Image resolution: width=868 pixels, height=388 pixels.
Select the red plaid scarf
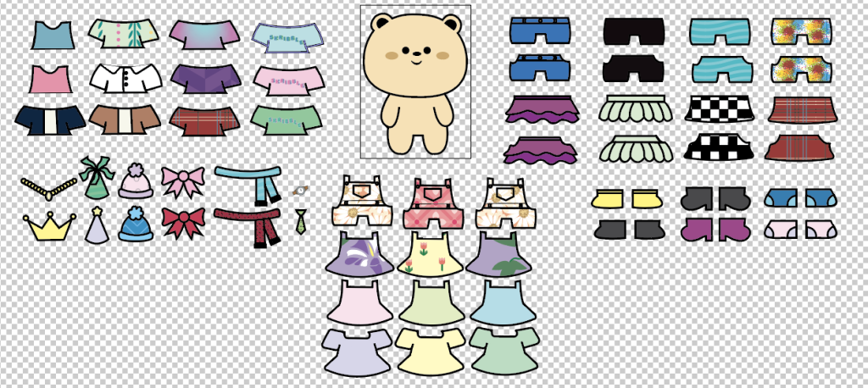pyautogui.click(x=251, y=224)
